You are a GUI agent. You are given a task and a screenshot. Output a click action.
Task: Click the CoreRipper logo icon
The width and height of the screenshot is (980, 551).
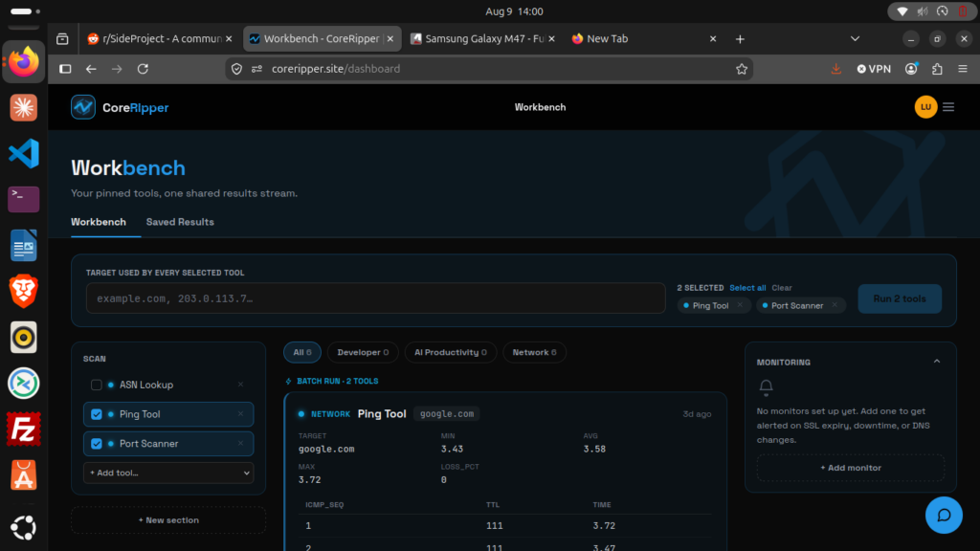click(83, 107)
